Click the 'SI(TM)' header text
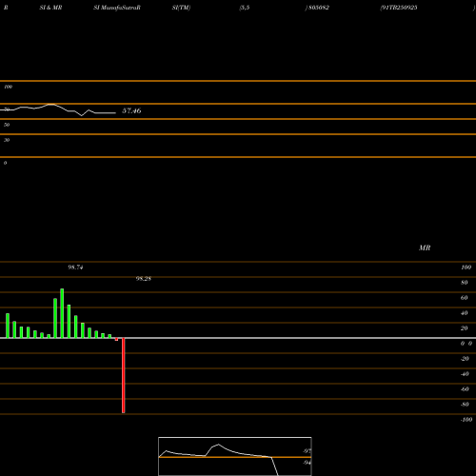476x476 pixels. [x=181, y=8]
